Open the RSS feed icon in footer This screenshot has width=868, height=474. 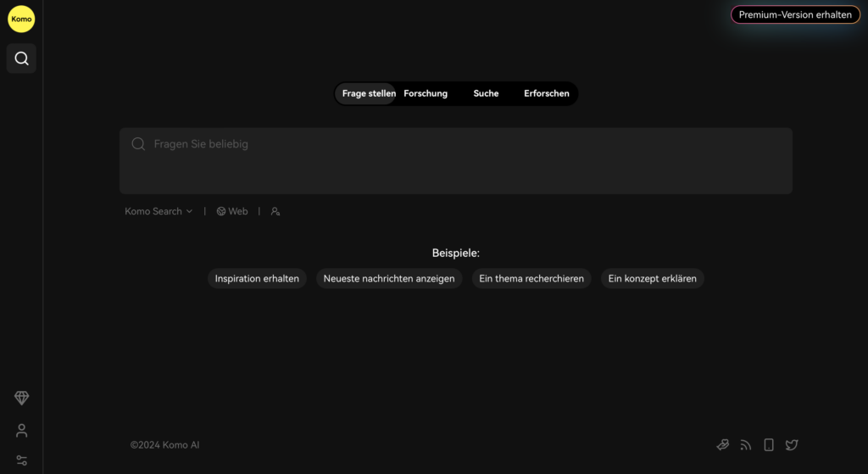coord(746,444)
